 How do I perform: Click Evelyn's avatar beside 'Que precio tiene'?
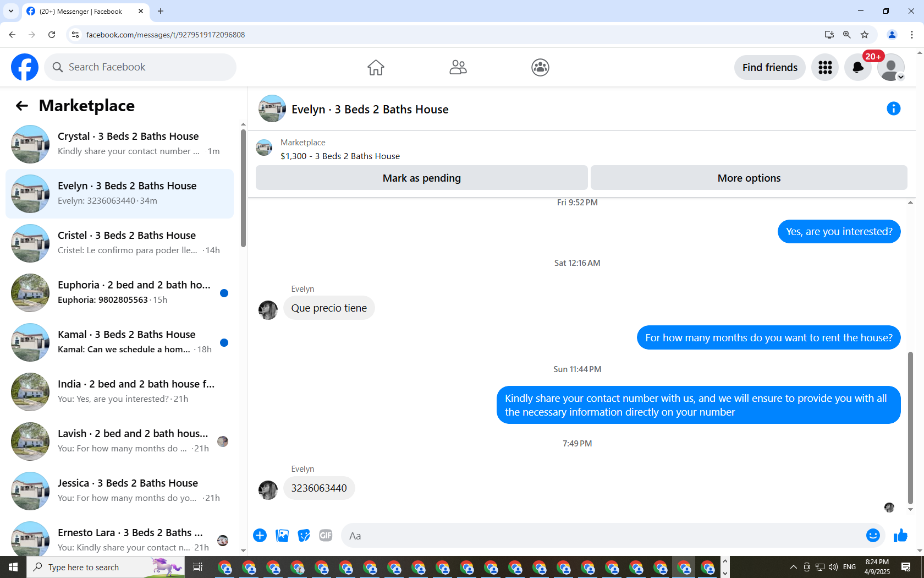click(x=268, y=310)
